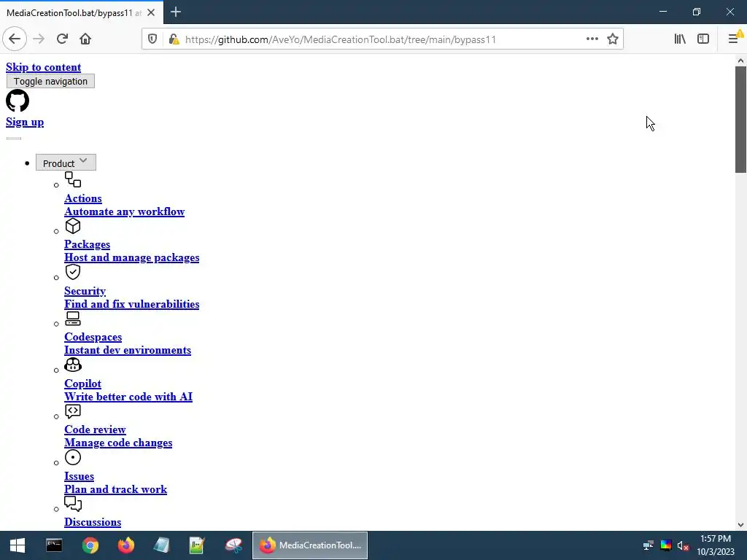Open the Packages link
The width and height of the screenshot is (747, 560).
pos(88,244)
